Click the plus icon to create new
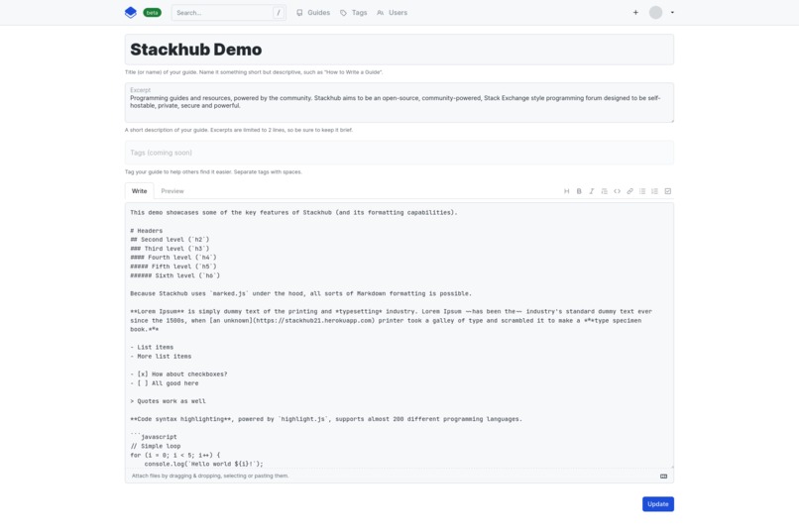 (635, 12)
